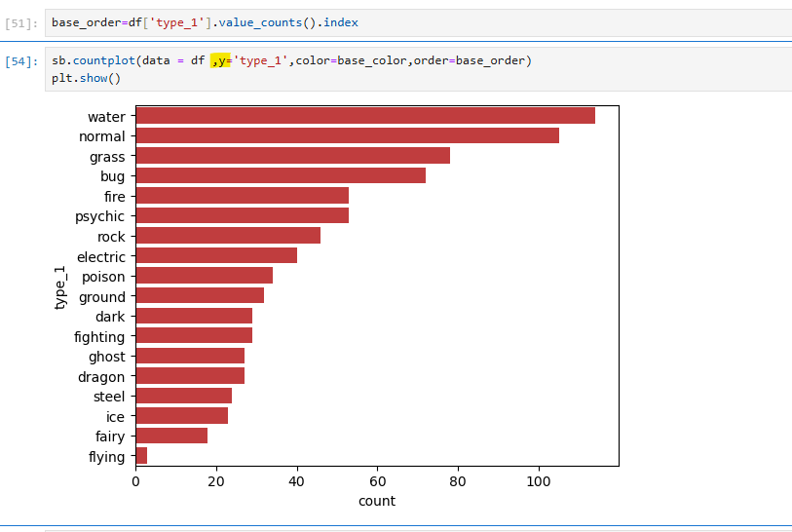This screenshot has width=792, height=532.
Task: Click the 'bug' y-axis label
Action: pos(112,176)
